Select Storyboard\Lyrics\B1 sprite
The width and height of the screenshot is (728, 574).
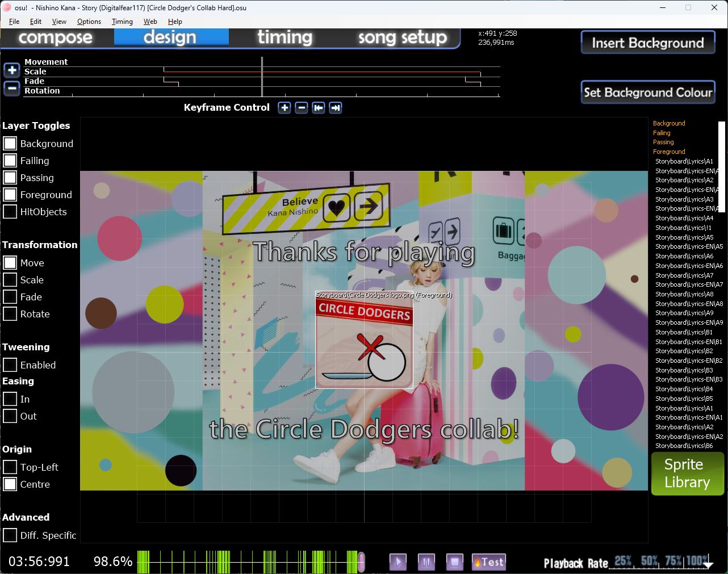pyautogui.click(x=684, y=332)
